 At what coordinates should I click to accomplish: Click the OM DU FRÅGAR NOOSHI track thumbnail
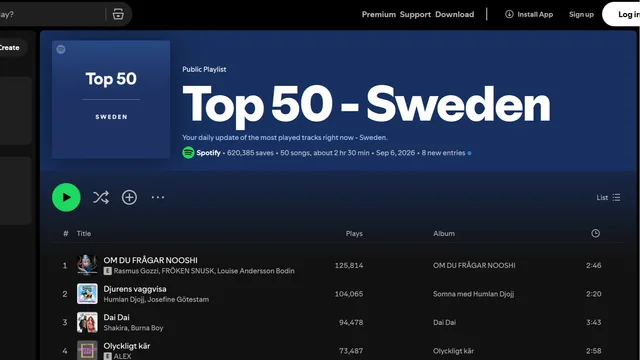coord(87,265)
